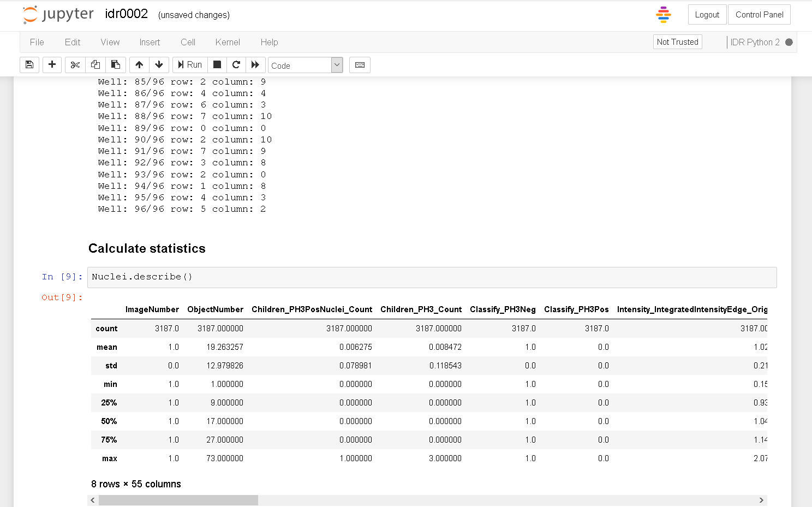812x507 pixels.
Task: Paste cells below icon
Action: (x=116, y=64)
